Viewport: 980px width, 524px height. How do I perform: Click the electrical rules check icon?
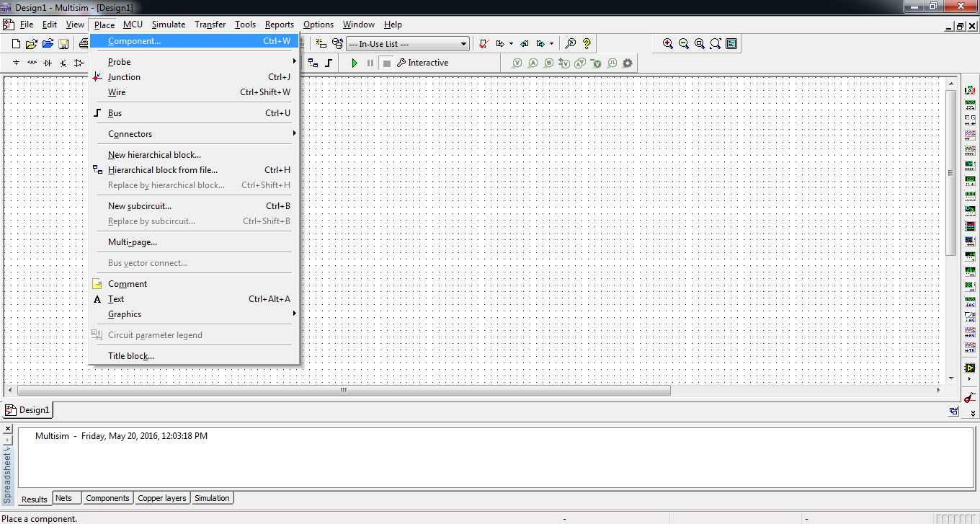click(x=484, y=44)
